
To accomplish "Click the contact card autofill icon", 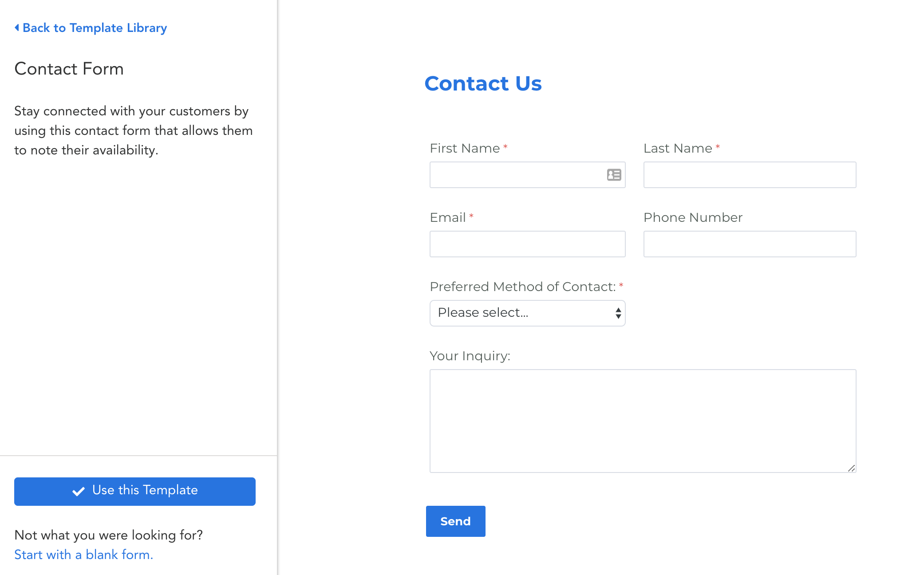I will pyautogui.click(x=614, y=175).
